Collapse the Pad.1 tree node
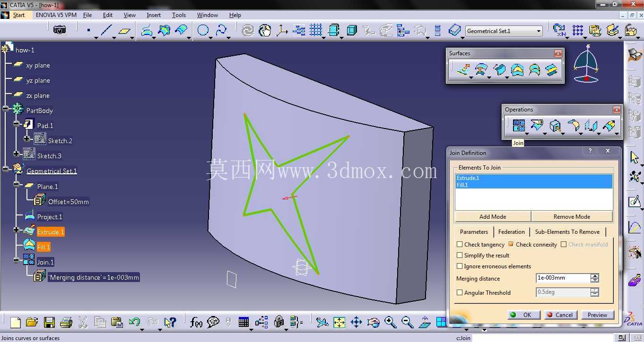Viewport: 644px width, 342px height. point(17,124)
